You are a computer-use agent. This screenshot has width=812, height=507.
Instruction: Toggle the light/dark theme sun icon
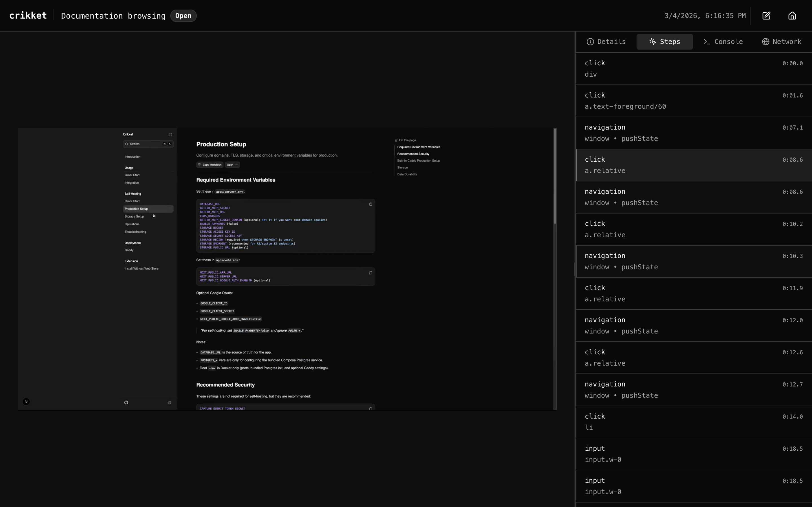(x=169, y=403)
